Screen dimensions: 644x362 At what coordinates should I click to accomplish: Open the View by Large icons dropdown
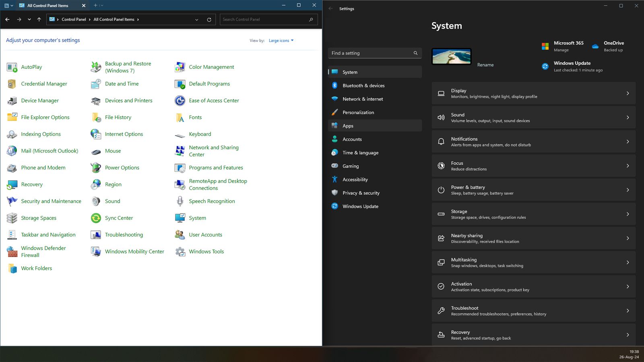[x=281, y=41]
